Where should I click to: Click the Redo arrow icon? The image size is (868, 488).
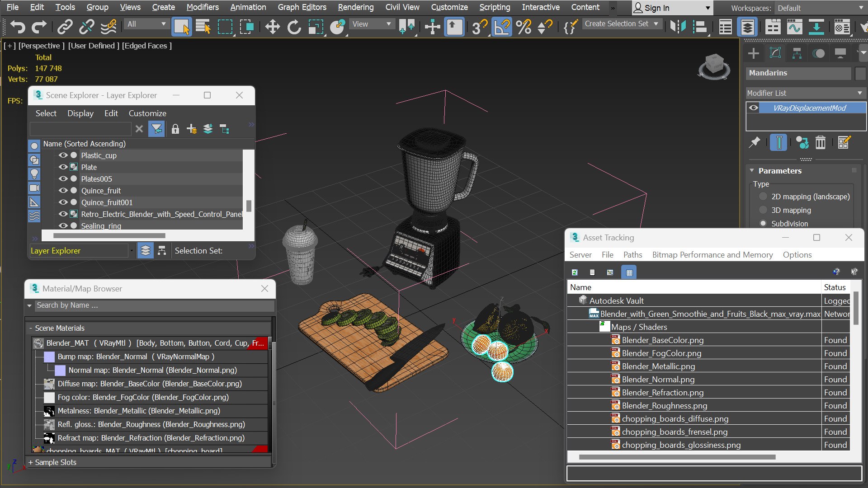point(39,27)
